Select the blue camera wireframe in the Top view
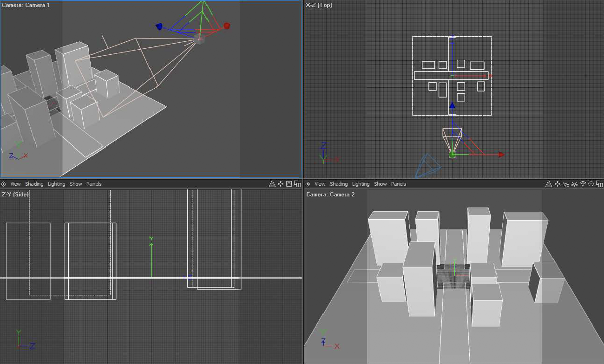This screenshot has height=364, width=604. tap(427, 166)
